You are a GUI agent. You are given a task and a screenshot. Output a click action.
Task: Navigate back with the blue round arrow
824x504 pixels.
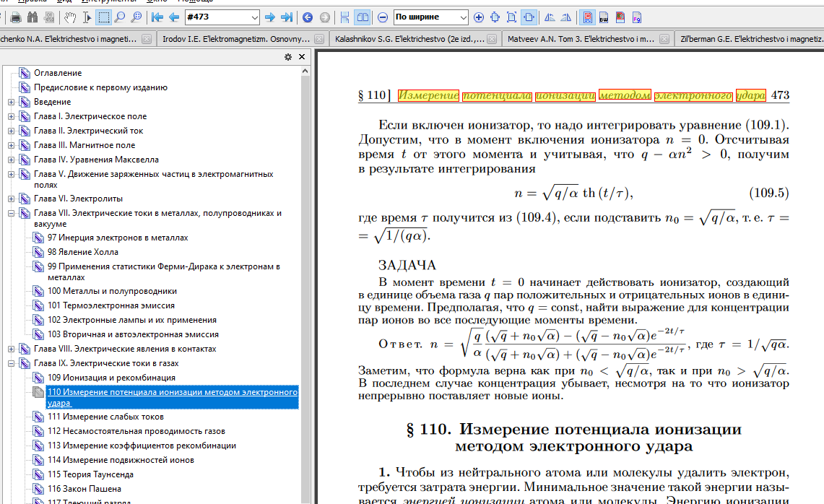coord(308,17)
